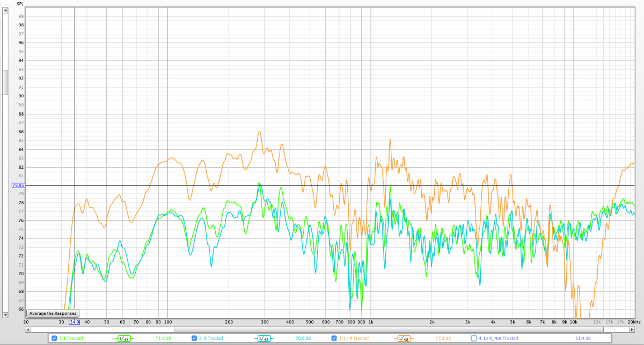Enable the 4: L+R_Not Treated trace
The image size is (644, 345).
pyautogui.click(x=474, y=338)
